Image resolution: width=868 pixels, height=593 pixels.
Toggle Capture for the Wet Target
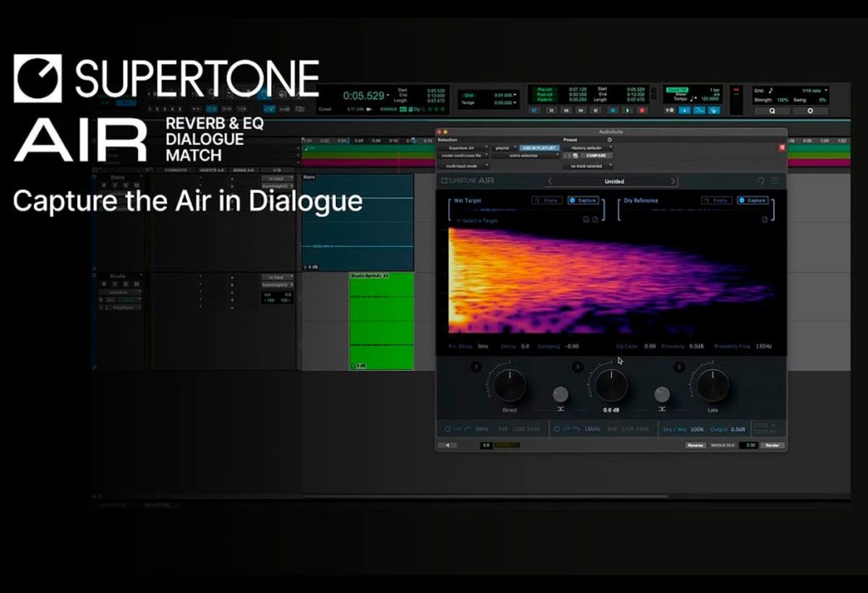pos(583,200)
